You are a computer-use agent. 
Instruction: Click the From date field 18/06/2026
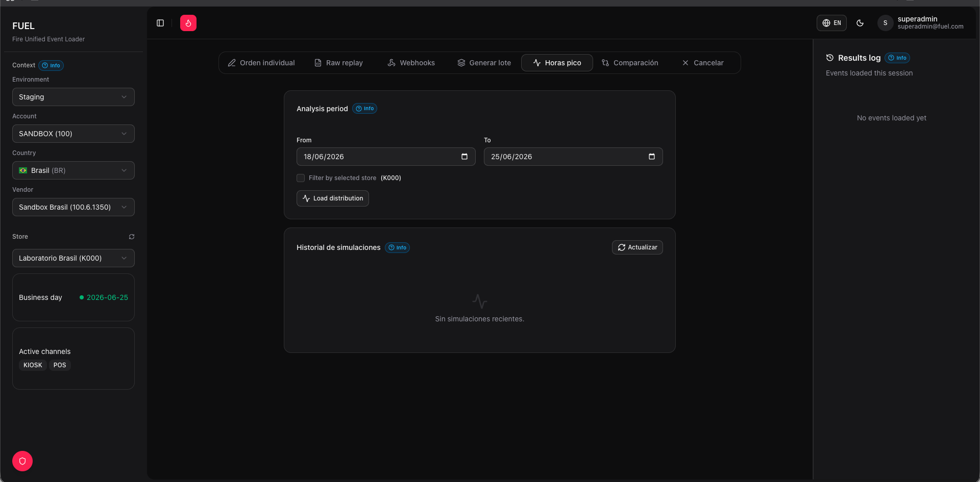(386, 157)
